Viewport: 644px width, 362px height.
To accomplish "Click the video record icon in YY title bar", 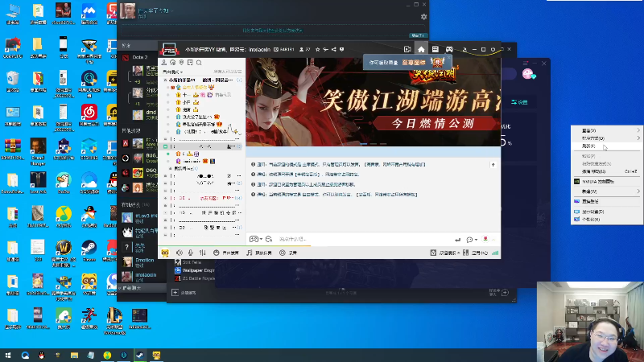I will pos(407,49).
